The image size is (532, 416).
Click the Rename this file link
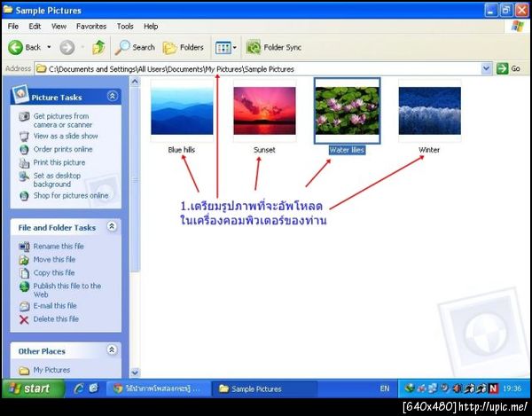pyautogui.click(x=59, y=246)
